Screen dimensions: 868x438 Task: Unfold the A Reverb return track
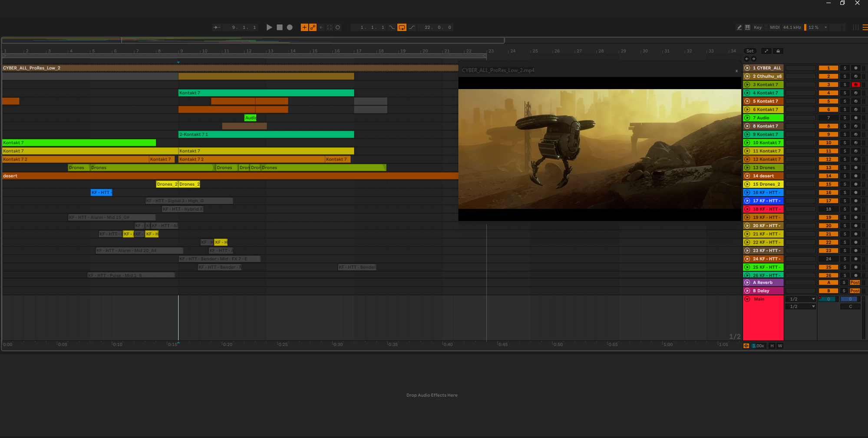[x=747, y=282]
